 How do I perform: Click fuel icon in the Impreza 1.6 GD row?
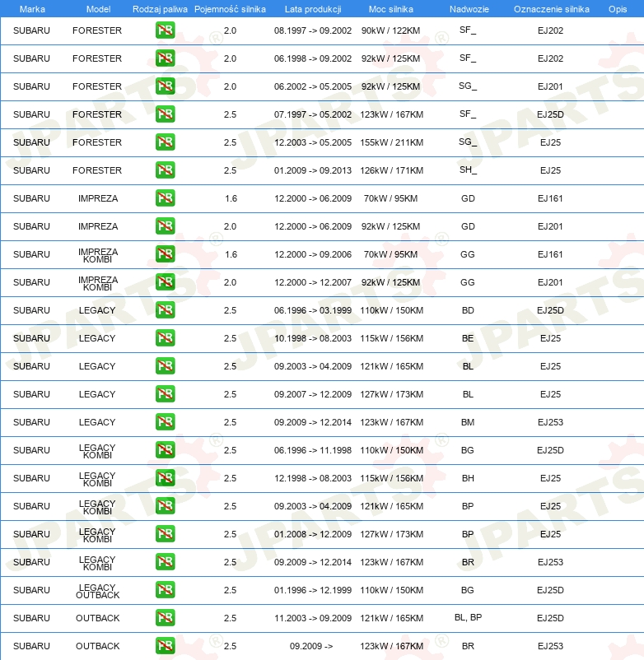165,198
